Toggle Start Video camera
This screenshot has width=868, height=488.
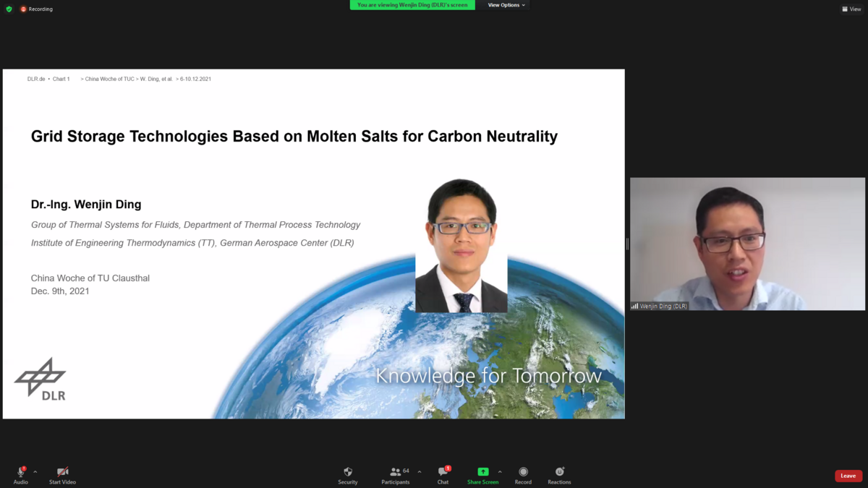click(x=62, y=476)
